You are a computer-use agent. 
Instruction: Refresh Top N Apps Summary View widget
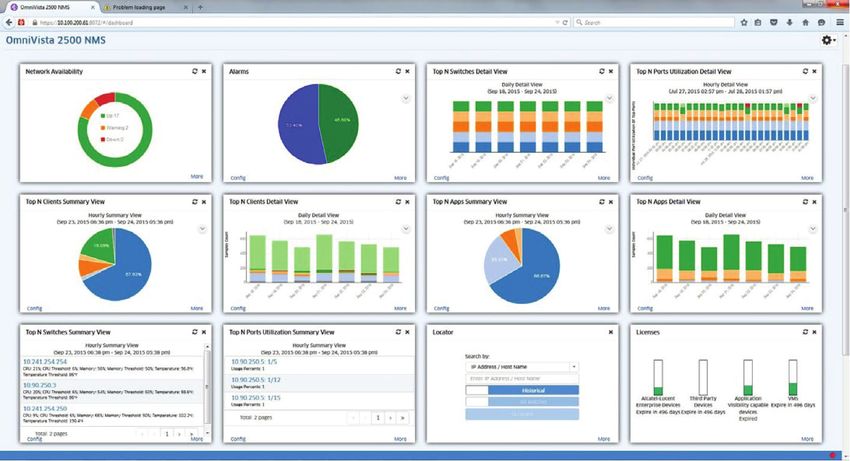point(602,202)
